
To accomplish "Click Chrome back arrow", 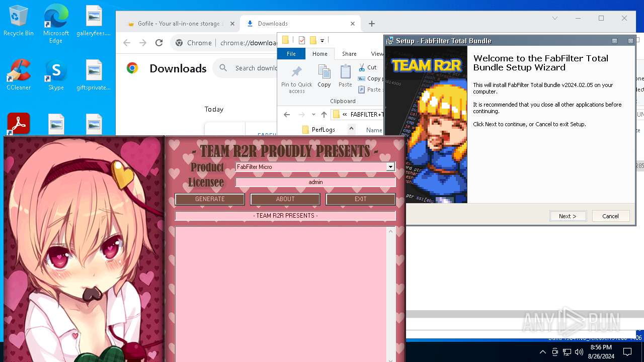I will tap(127, 43).
